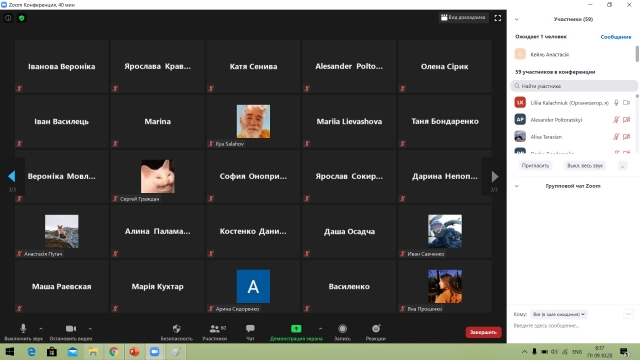This screenshot has width=640, height=360.
Task: Toggle Alexander Poltoratskyi muted microphone icon
Action: (616, 120)
